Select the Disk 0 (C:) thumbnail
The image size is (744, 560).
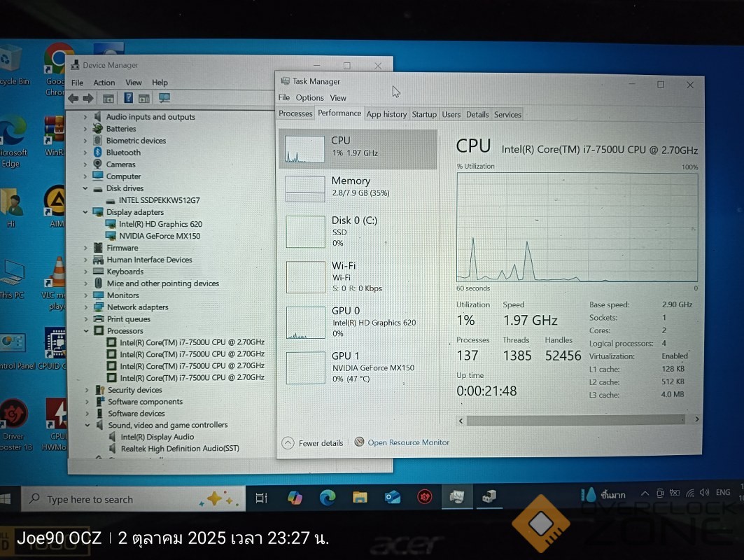click(306, 232)
